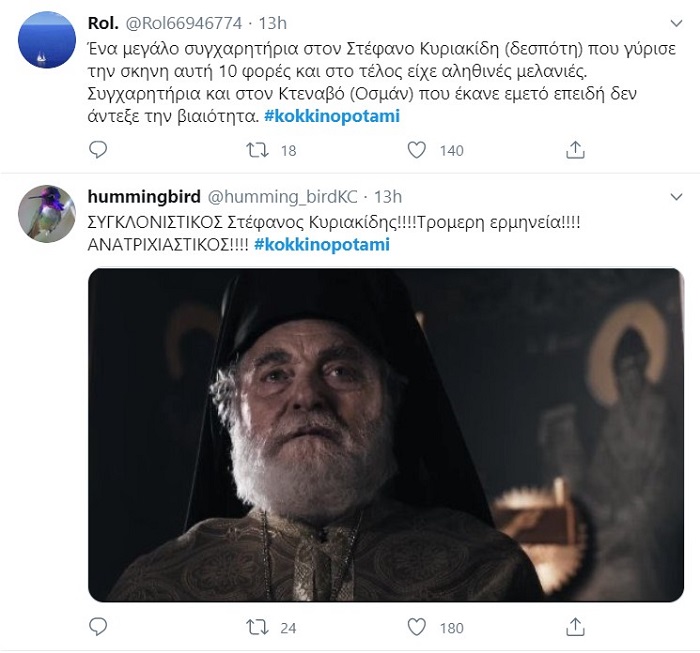Open the bearded priest image in the tweet
The image size is (700, 653).
coord(386,433)
